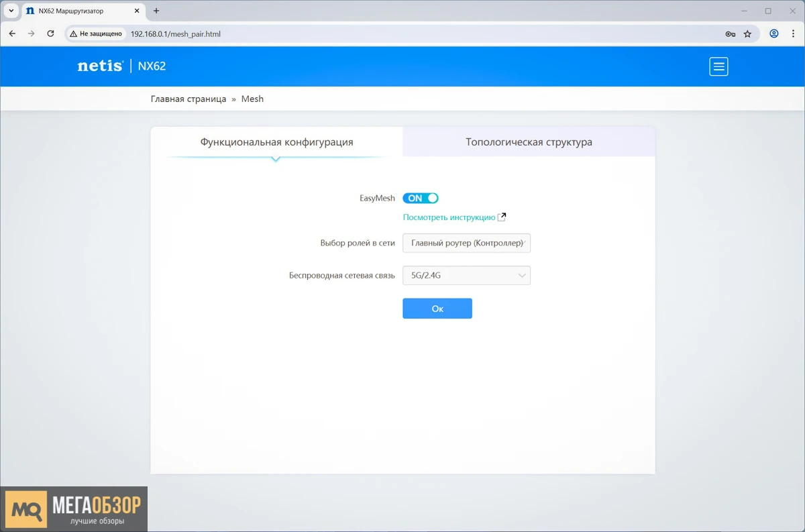The height and width of the screenshot is (532, 805).
Task: Reload the page with refresh icon
Action: pyautogui.click(x=50, y=34)
